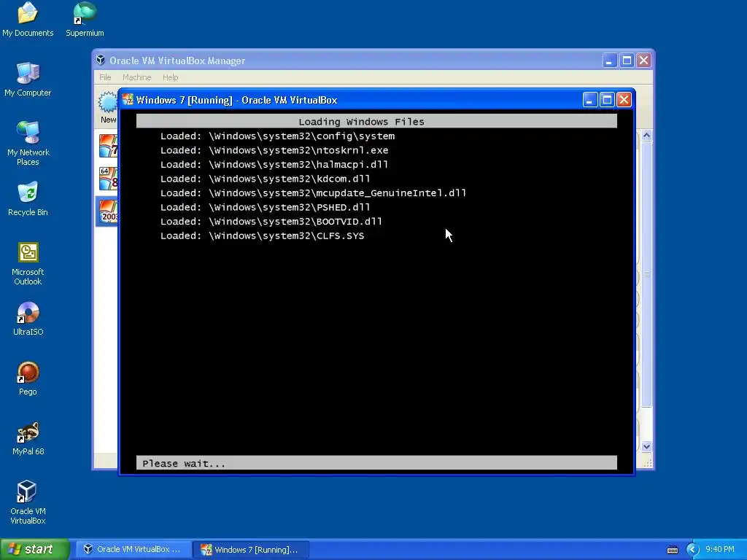
Task: Click the 'config\system' loaded line
Action: [277, 136]
